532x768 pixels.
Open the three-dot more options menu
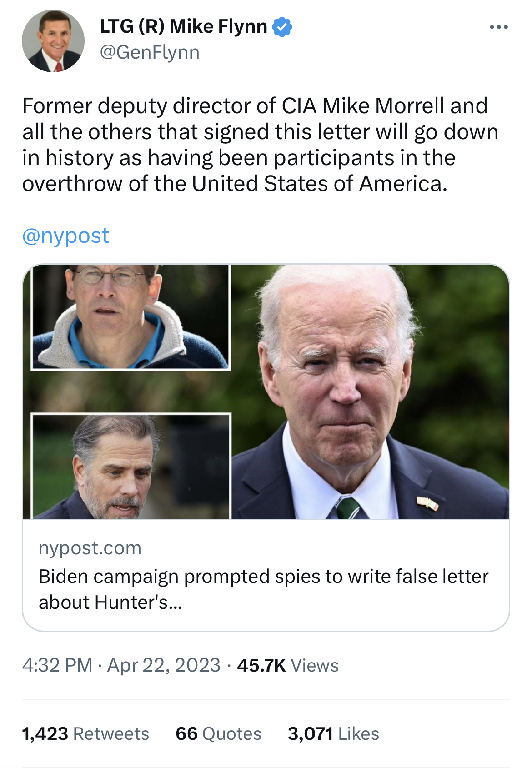[499, 27]
